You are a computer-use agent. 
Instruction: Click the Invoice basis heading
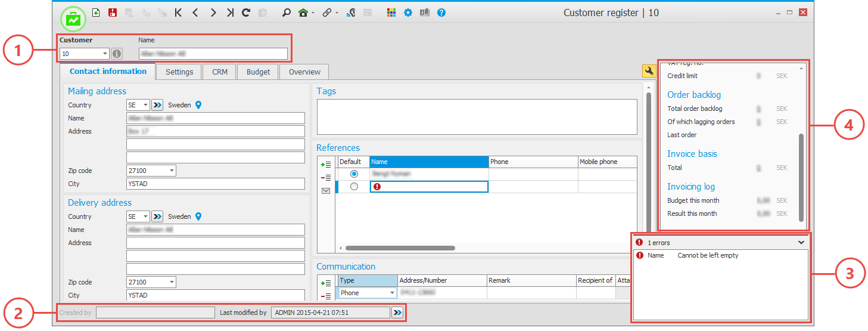coord(692,154)
